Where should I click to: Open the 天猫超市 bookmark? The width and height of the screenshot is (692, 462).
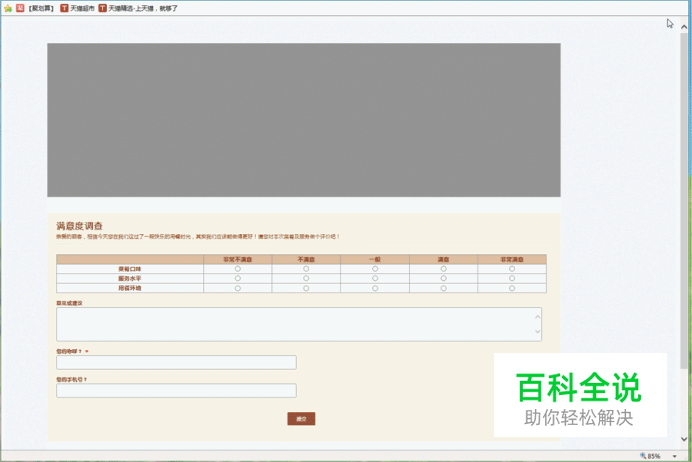77,8
